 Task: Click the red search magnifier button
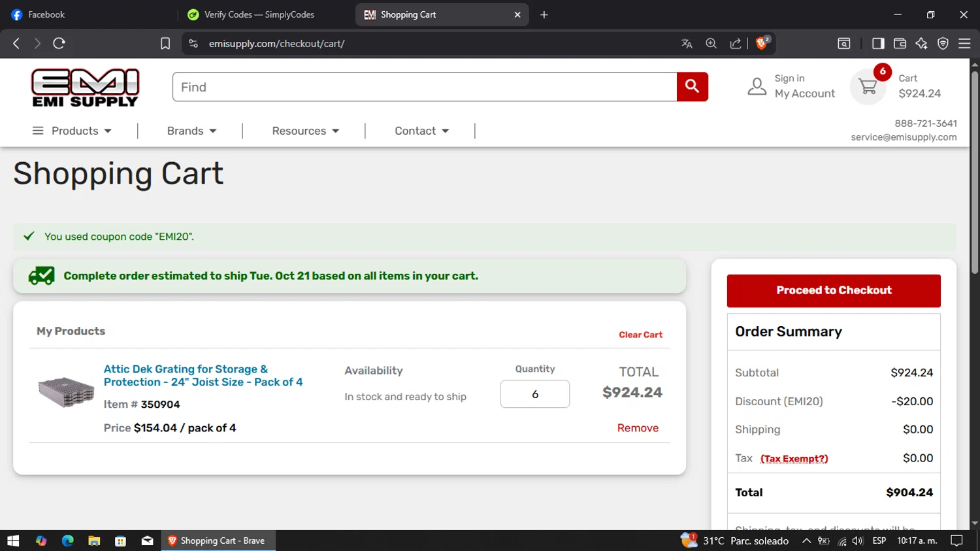pyautogui.click(x=692, y=87)
